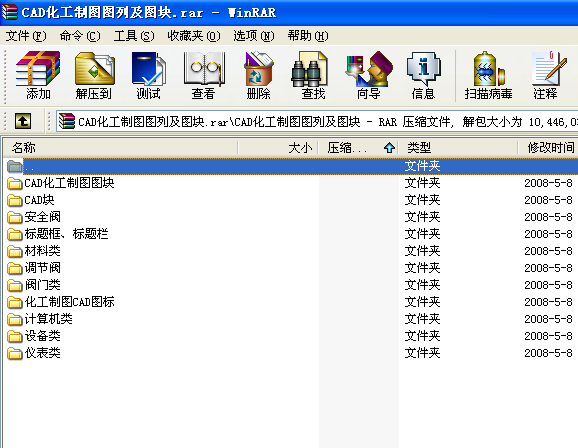
Task: Click the 删除 (Delete) toolbar icon
Action: click(x=258, y=76)
